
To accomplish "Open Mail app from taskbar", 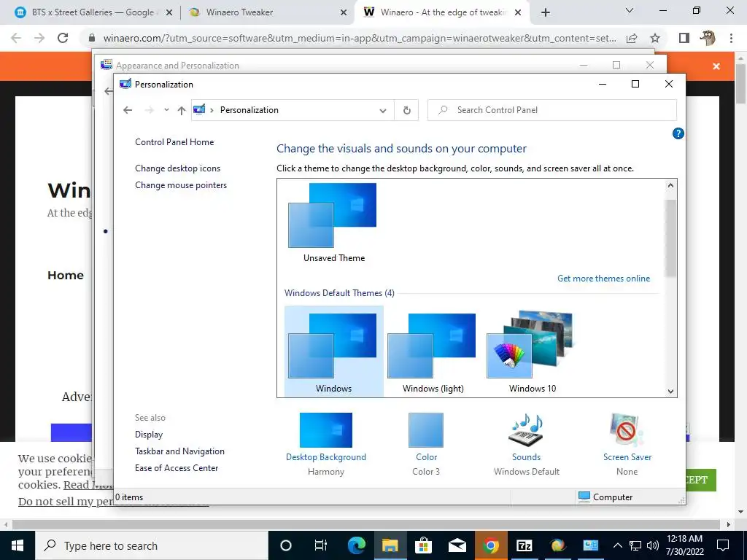I will (457, 545).
